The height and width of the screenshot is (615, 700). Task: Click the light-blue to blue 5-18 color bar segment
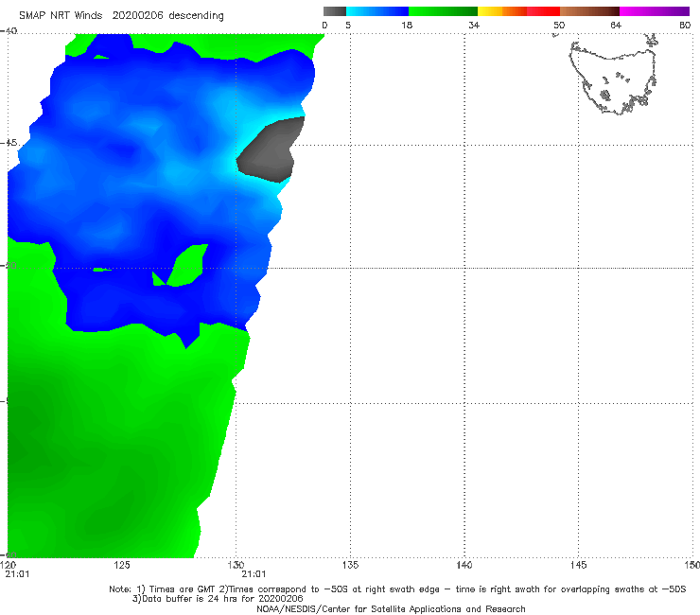click(377, 11)
